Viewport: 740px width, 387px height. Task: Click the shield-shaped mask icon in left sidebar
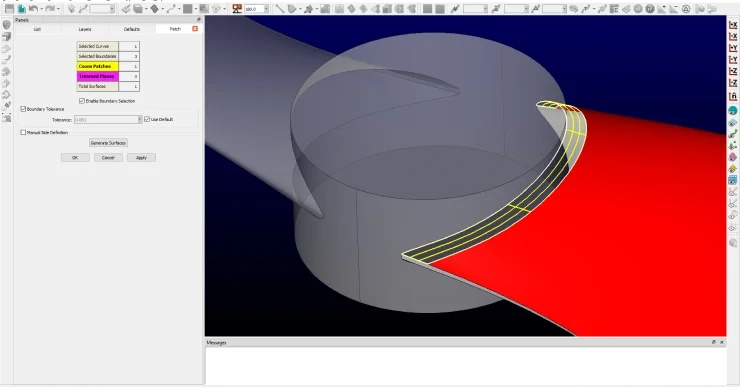pos(7,25)
